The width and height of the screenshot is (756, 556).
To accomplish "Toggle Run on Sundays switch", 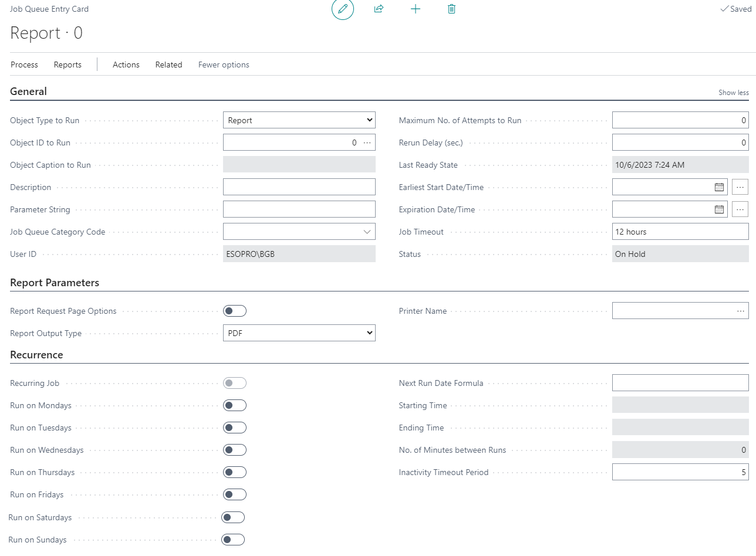I will (x=233, y=540).
